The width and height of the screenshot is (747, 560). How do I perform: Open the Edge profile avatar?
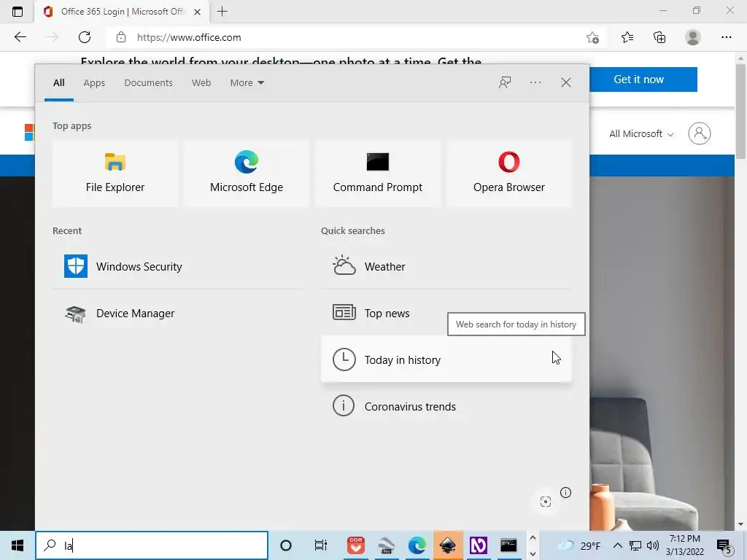pyautogui.click(x=693, y=37)
